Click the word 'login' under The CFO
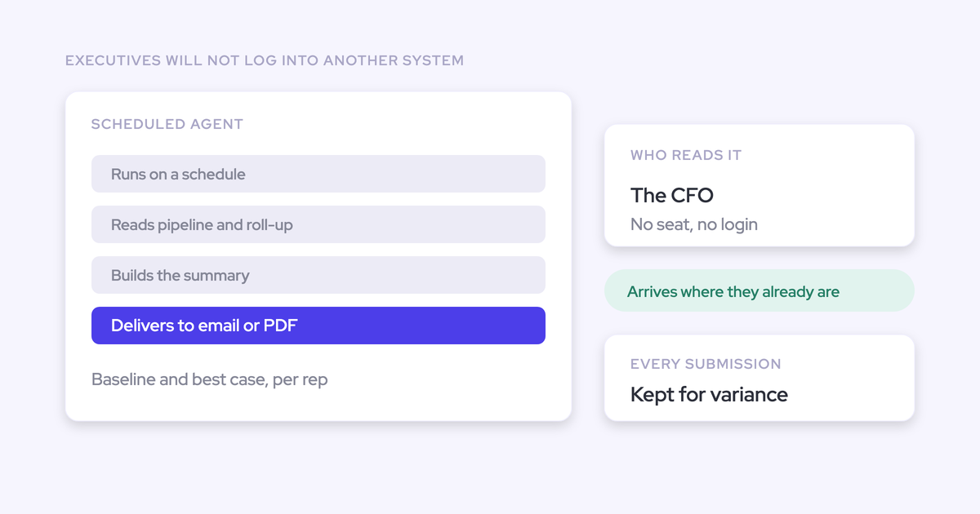The height and width of the screenshot is (514, 980). coord(736,225)
